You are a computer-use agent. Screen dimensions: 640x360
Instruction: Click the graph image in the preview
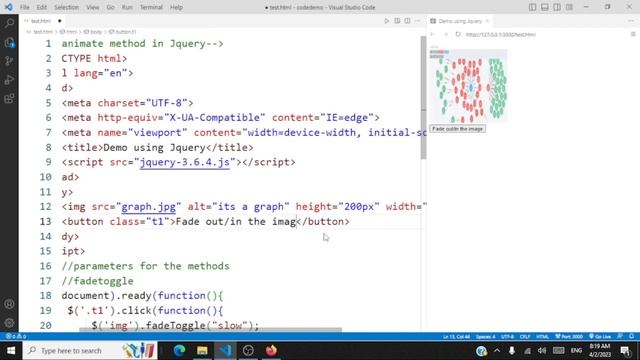pyautogui.click(x=469, y=86)
